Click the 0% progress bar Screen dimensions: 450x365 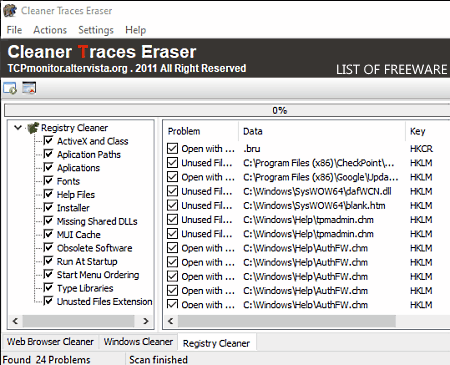[227, 110]
